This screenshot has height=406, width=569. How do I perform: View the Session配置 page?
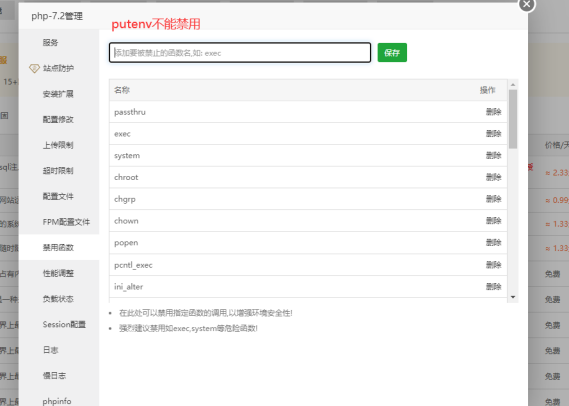click(x=64, y=324)
